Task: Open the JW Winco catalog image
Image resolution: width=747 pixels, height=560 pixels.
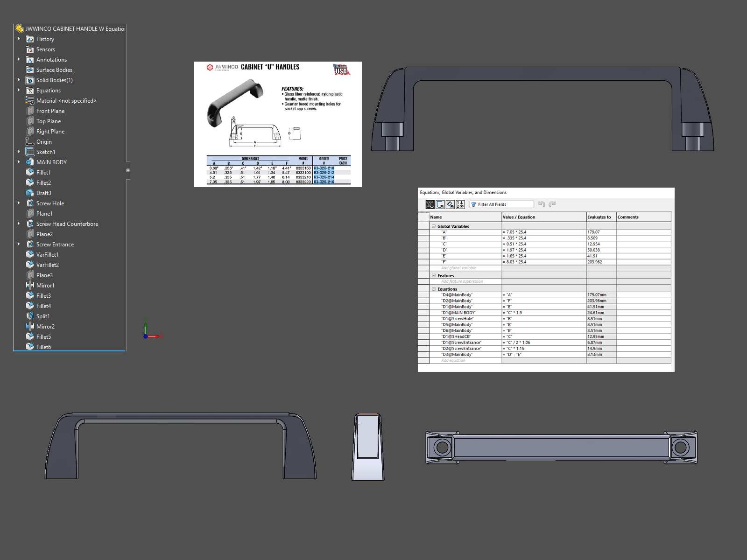Action: coord(278,124)
